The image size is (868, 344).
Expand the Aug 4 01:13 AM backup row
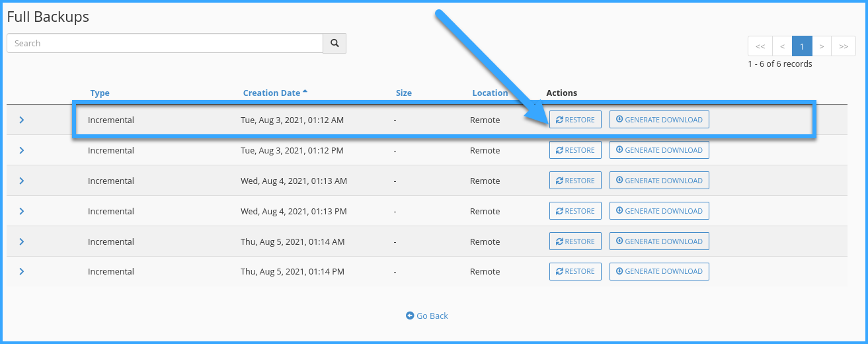pyautogui.click(x=22, y=181)
